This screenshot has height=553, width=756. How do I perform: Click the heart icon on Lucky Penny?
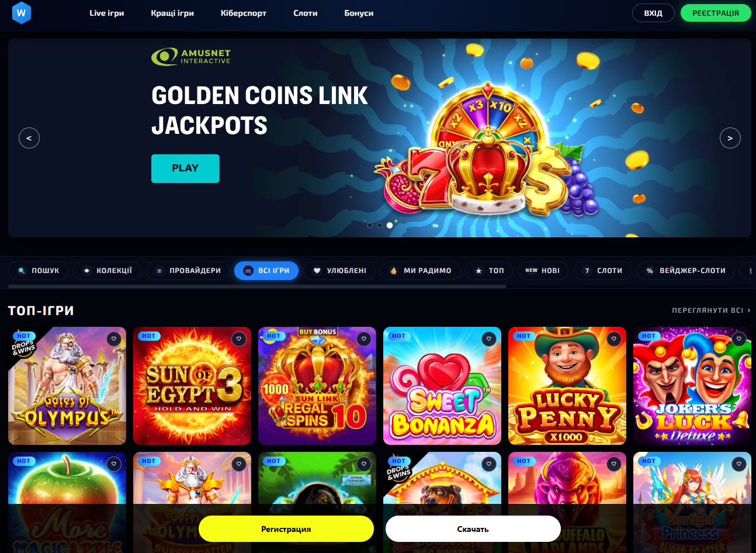614,338
